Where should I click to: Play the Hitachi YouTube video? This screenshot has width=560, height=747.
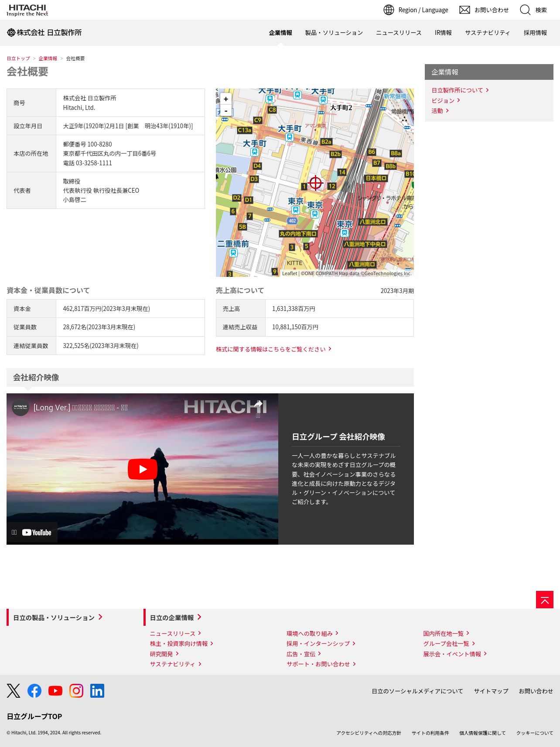[x=143, y=469]
